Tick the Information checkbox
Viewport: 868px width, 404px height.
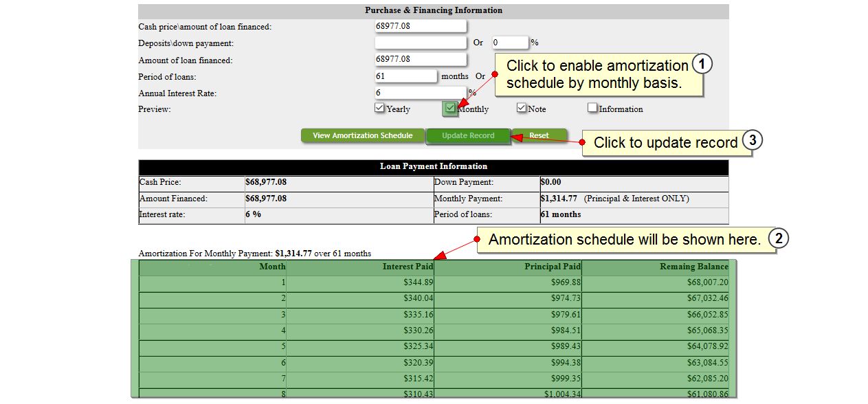tap(592, 108)
